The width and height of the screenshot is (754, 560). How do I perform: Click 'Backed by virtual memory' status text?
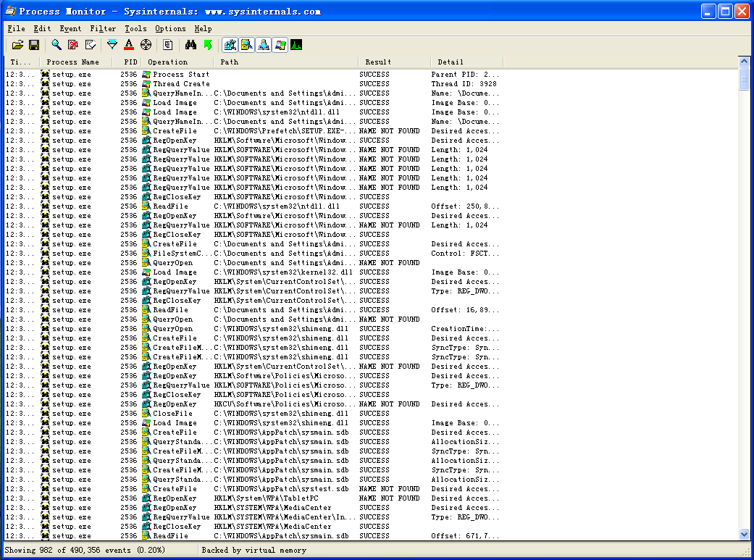tap(254, 550)
